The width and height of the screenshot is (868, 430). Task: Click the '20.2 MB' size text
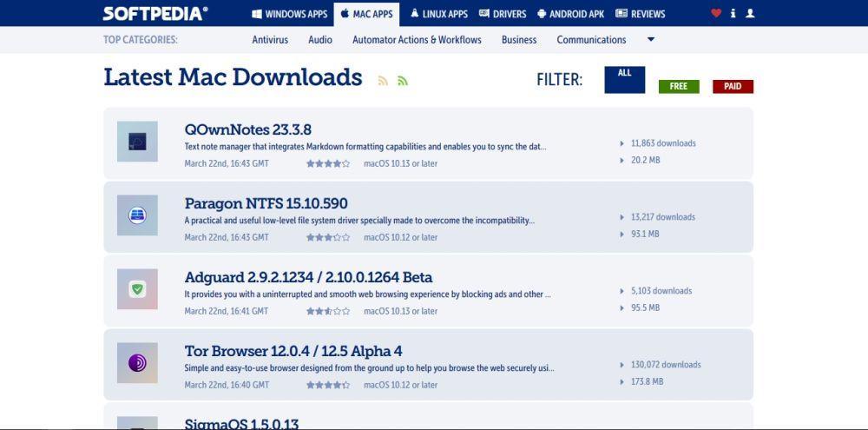646,160
